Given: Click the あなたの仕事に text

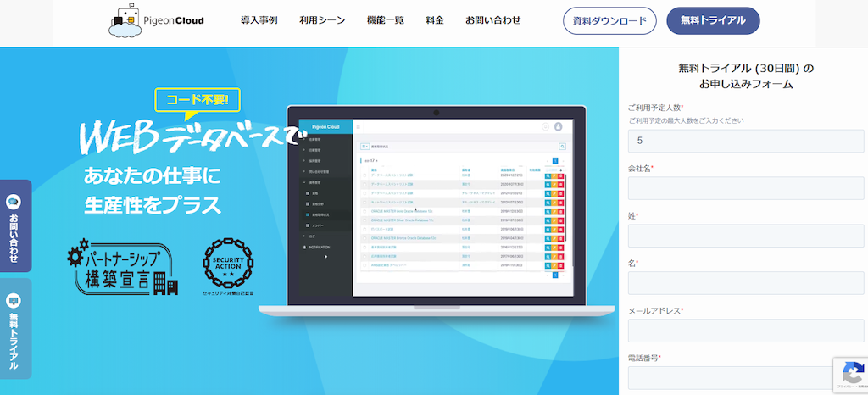Looking at the screenshot, I should pos(153,176).
